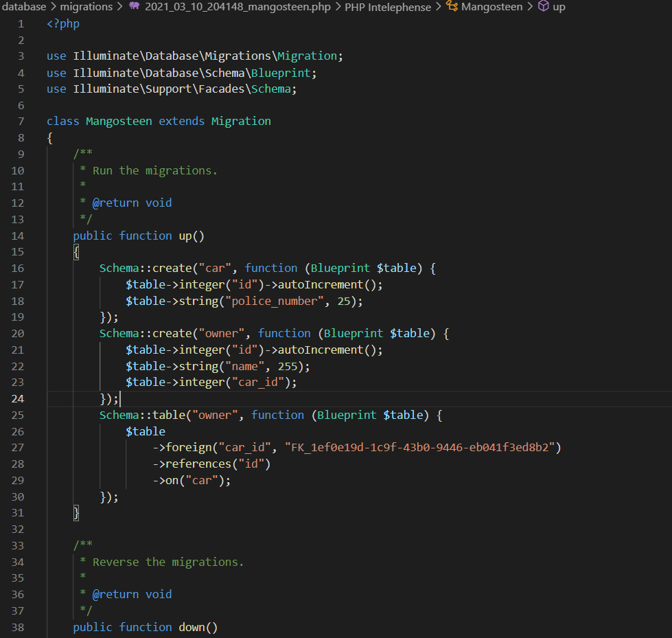Open the PHP Intelephense breadcrumb item
This screenshot has height=638, width=672.
coord(387,7)
